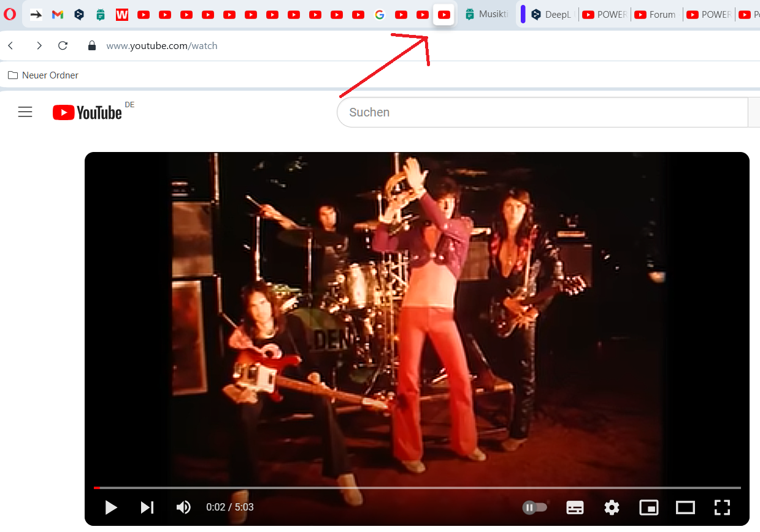760x532 pixels.
Task: Click the Opera browser menu icon
Action: (x=10, y=15)
